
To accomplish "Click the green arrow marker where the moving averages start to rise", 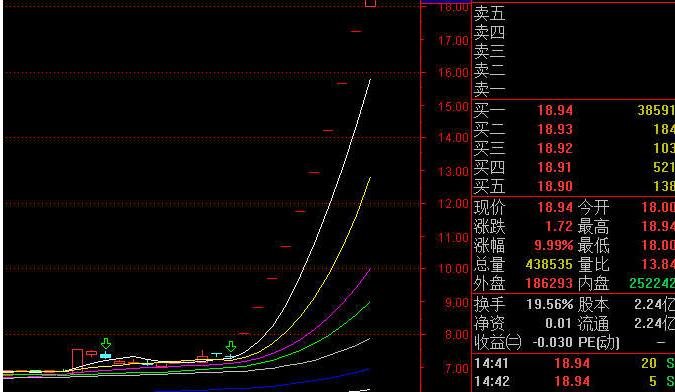I will [x=231, y=346].
